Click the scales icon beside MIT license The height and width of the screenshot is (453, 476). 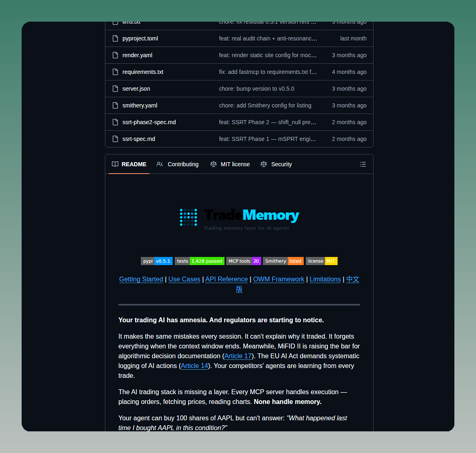pos(214,164)
